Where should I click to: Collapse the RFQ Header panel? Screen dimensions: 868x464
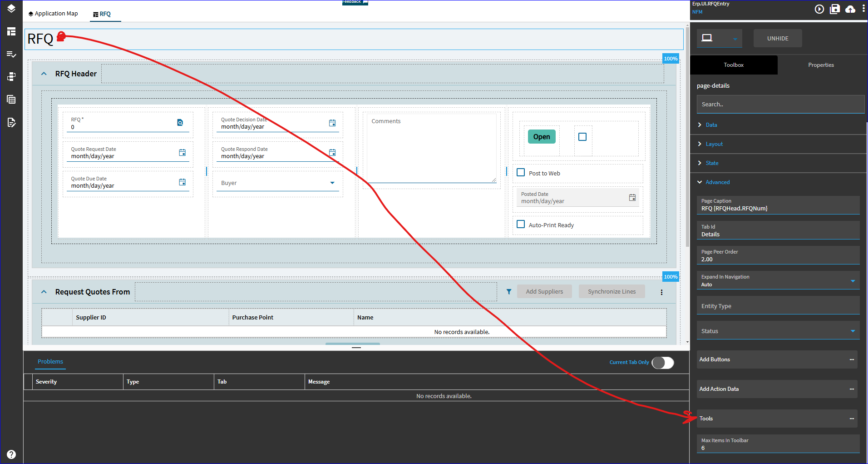(44, 74)
